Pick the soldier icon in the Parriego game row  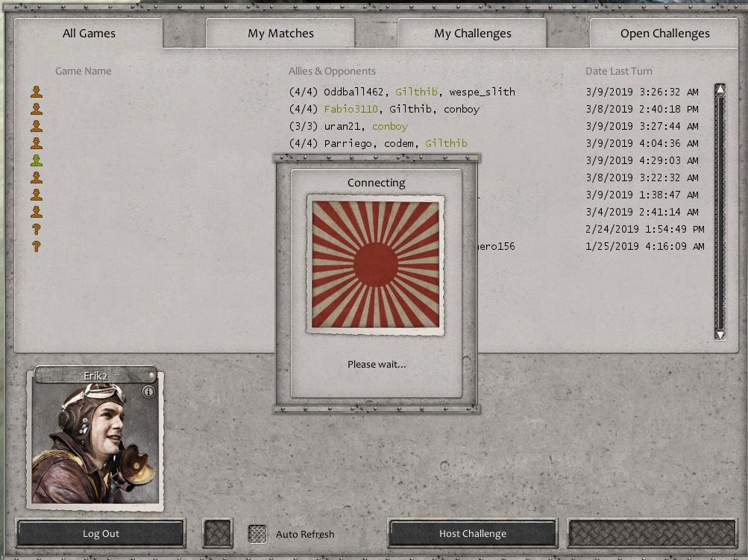37,143
